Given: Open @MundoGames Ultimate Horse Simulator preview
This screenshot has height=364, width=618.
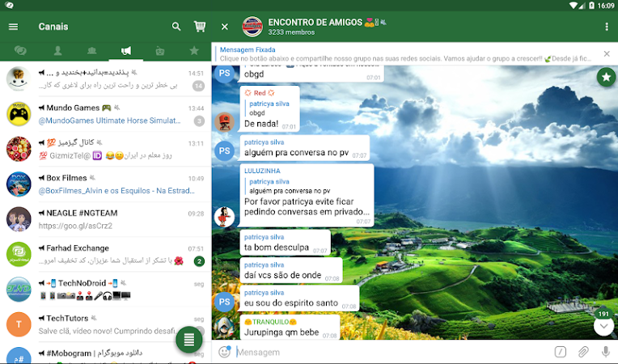Looking at the screenshot, I should 109,121.
